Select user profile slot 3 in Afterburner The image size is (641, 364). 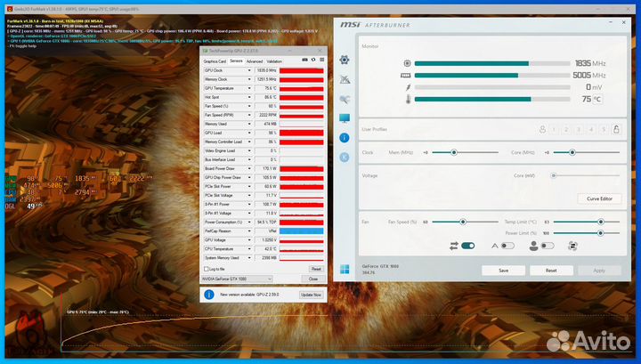(579, 130)
